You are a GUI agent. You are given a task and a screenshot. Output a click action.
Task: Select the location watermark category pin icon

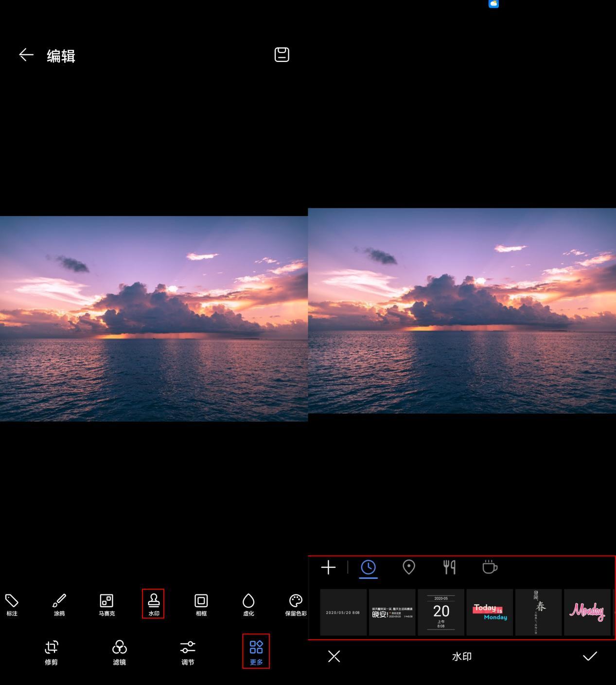point(409,567)
